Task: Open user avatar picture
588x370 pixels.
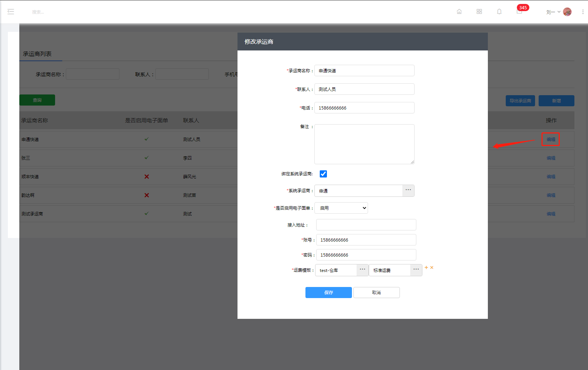Action: tap(567, 12)
